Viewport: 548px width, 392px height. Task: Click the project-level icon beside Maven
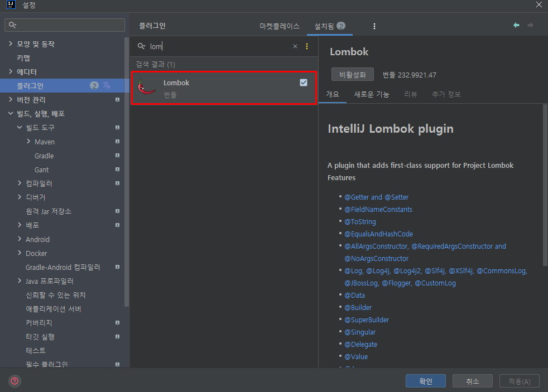117,142
